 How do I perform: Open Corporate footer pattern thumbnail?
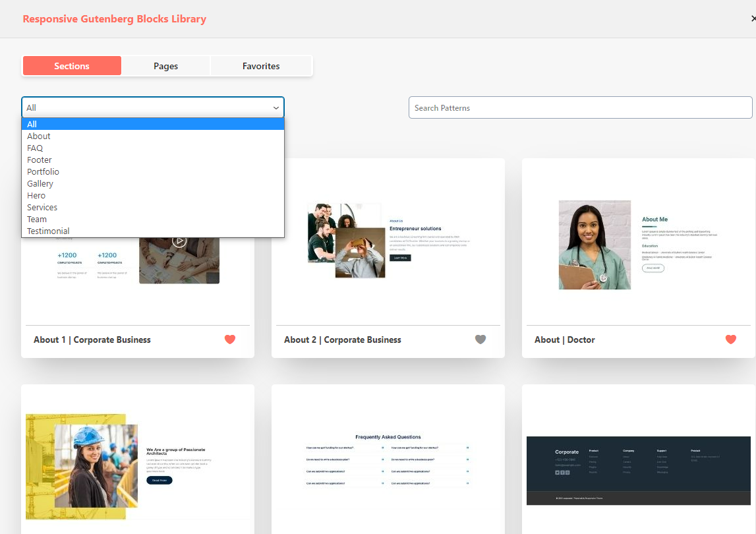639,470
